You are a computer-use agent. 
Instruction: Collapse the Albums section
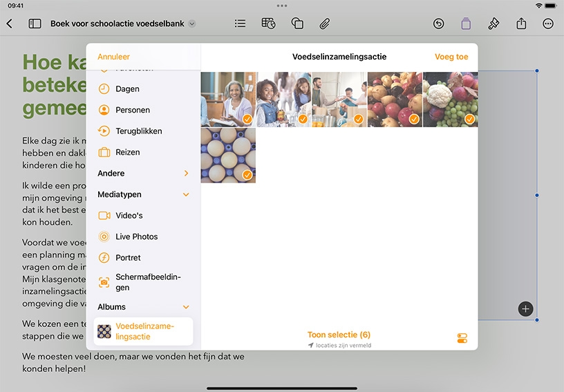click(x=186, y=307)
